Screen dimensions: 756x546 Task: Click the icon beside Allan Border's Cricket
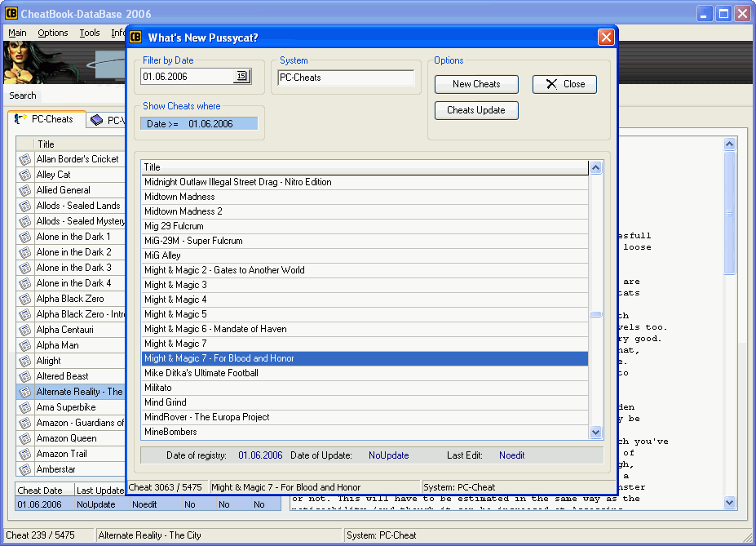(x=24, y=159)
